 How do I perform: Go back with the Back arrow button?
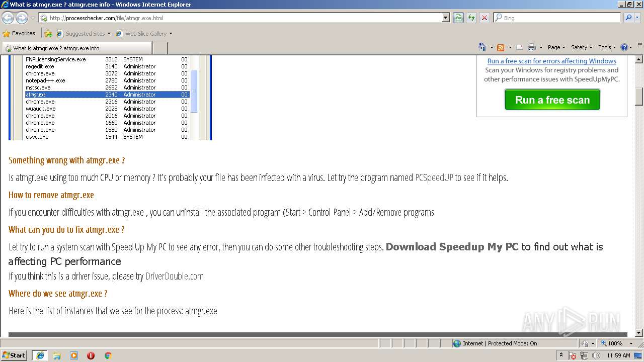8,18
